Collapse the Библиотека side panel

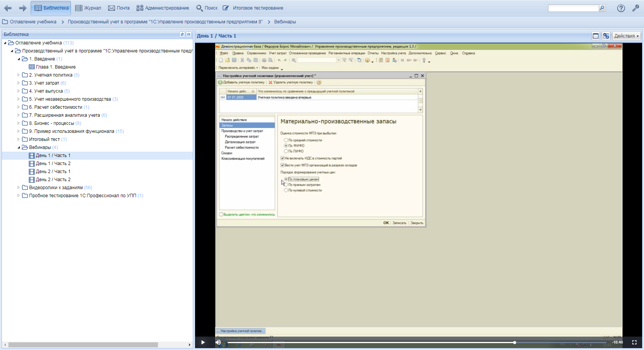click(x=189, y=34)
